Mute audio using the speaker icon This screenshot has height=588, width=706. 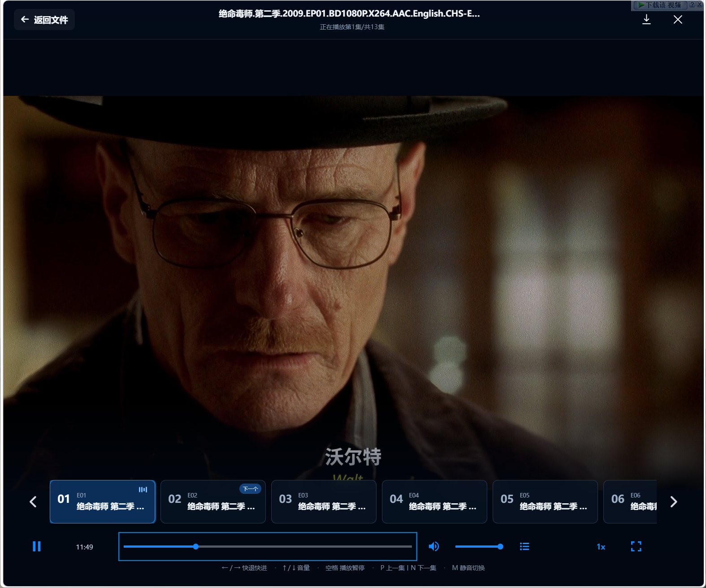(433, 546)
